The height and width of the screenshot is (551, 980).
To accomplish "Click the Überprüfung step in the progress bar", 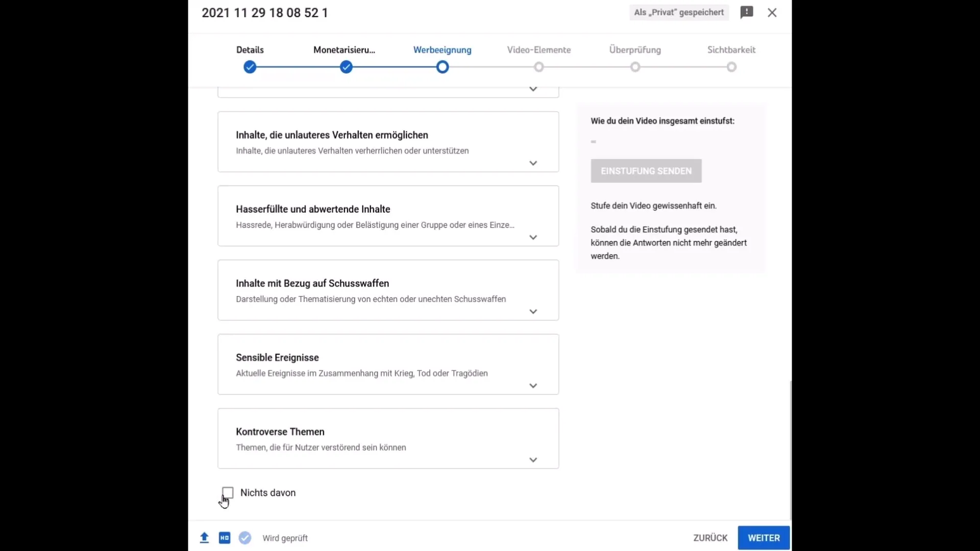I will point(635,67).
